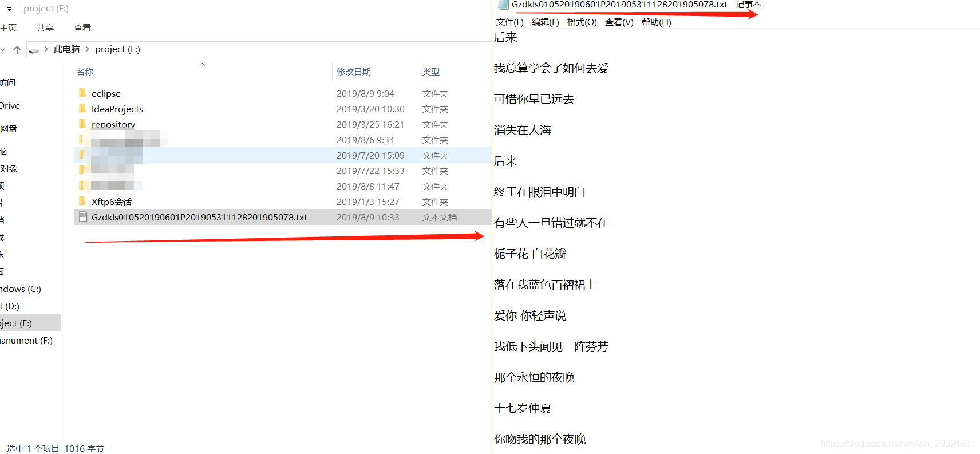The image size is (980, 454).
Task: Select OneDrive item in navigation pane
Action: click(10, 106)
